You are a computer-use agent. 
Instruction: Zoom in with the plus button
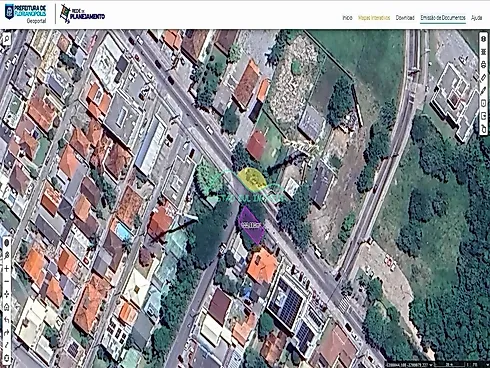[x=7, y=269]
